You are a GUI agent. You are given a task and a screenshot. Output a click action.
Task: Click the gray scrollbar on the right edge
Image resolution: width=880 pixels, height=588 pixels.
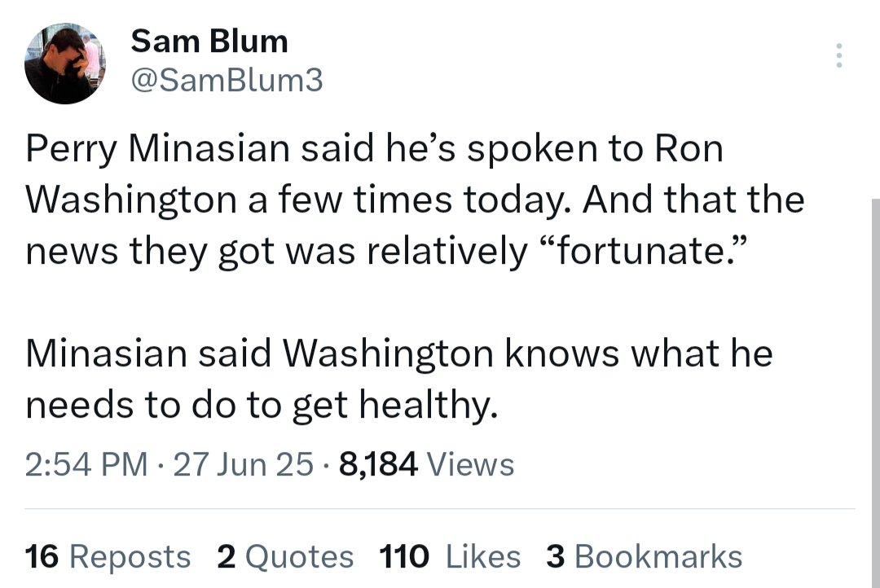tap(875, 393)
